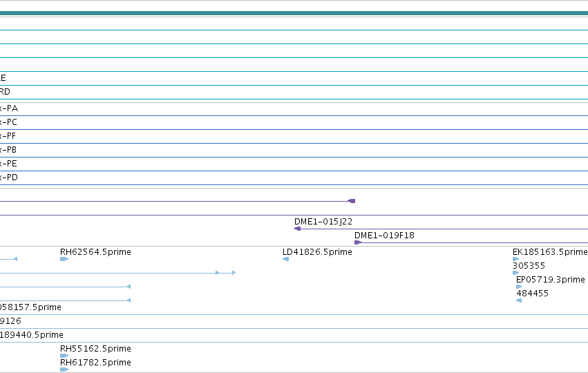Select the EP05719.3prime label
The width and height of the screenshot is (588, 373).
coord(551,280)
